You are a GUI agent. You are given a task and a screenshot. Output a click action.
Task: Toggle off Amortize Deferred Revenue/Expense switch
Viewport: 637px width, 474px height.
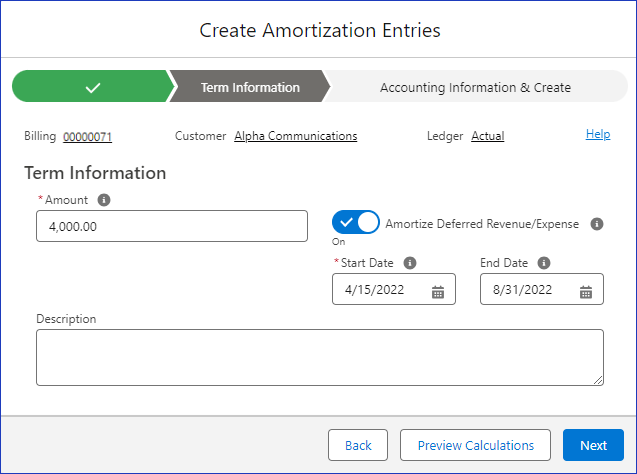click(356, 222)
